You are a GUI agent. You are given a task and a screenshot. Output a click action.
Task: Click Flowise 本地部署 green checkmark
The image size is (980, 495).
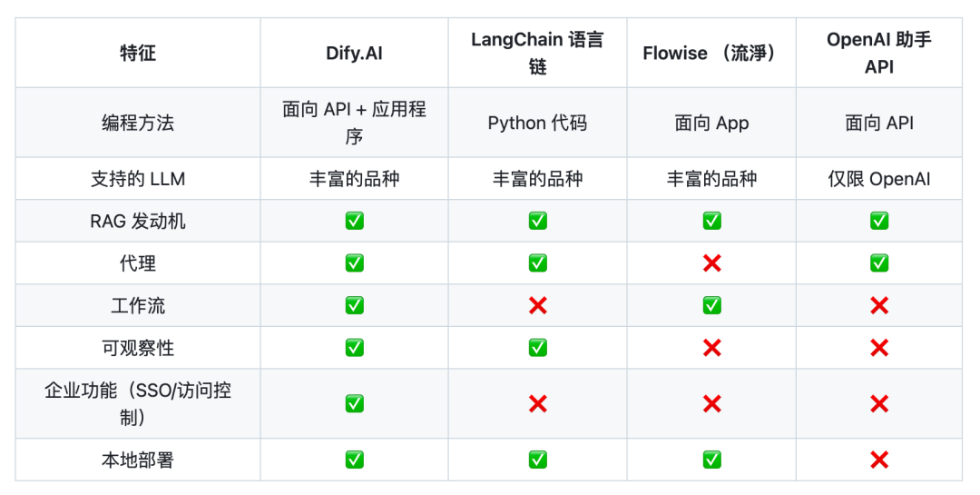712,460
